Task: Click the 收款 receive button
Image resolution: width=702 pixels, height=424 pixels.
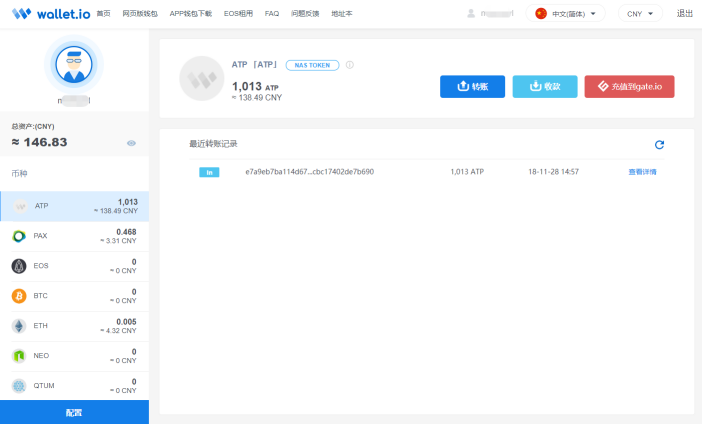Action: pyautogui.click(x=544, y=87)
